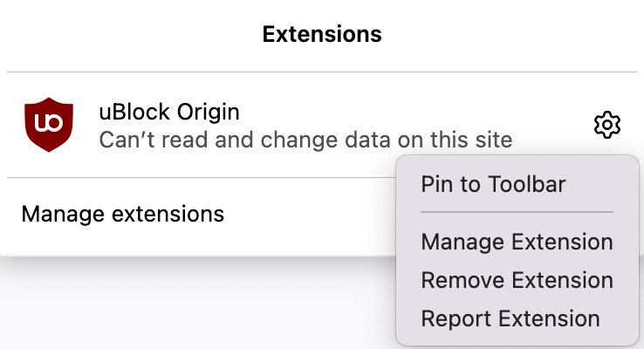Viewport: 644px width, 349px height.
Task: Open the Manage extensions link
Action: click(122, 213)
